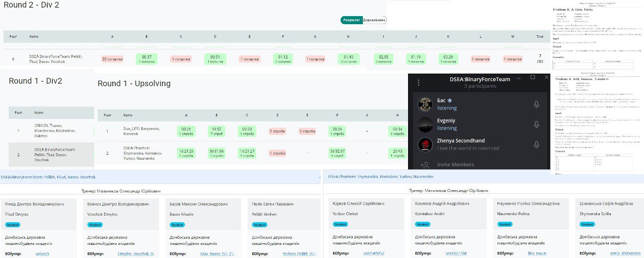Collapse the DSEA:BinaryForceTeam team panel chevron
This screenshot has width=644, height=258.
[319, 177]
